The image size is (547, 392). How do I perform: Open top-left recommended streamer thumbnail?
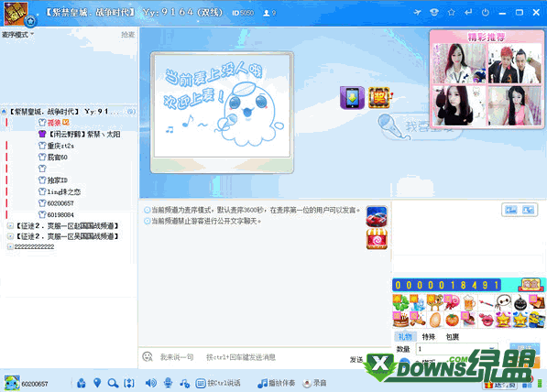pos(459,63)
